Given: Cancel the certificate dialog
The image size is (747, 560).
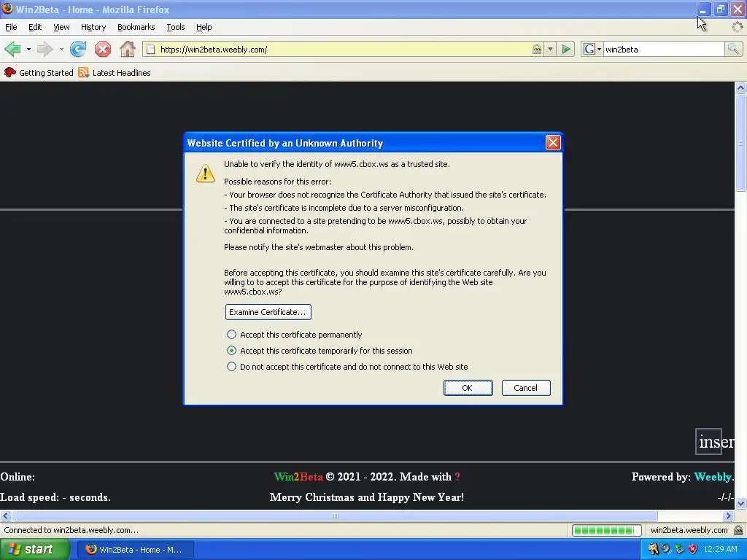Looking at the screenshot, I should pos(526,388).
